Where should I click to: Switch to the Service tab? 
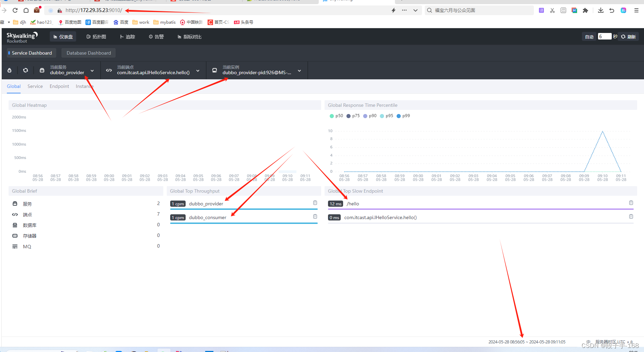click(x=35, y=86)
